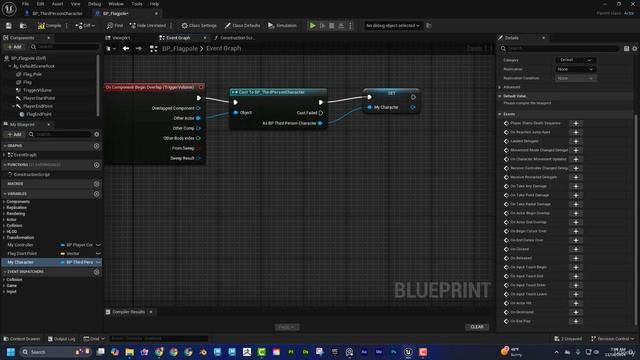640x360 pixels.
Task: Switch to the Viewport tab
Action: coord(121,38)
